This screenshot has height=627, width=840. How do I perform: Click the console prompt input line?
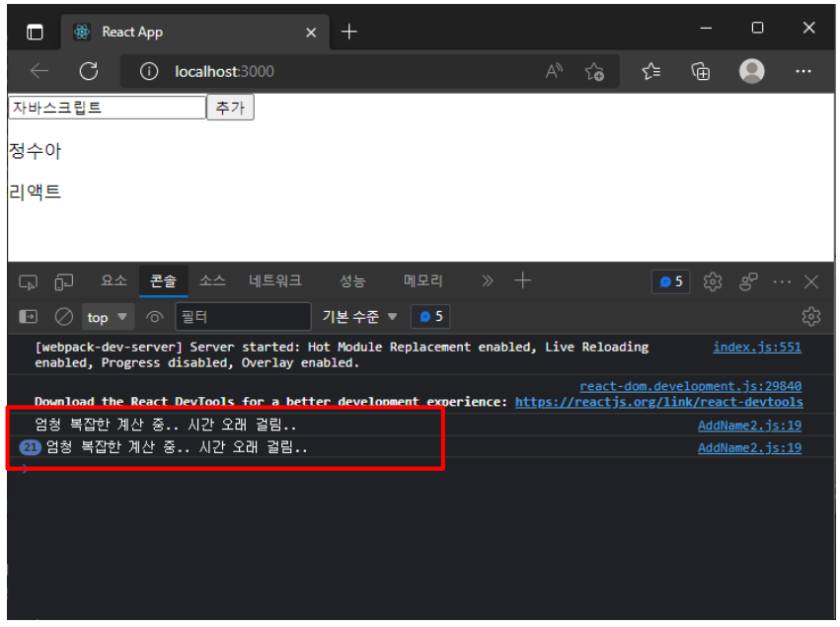point(421,469)
